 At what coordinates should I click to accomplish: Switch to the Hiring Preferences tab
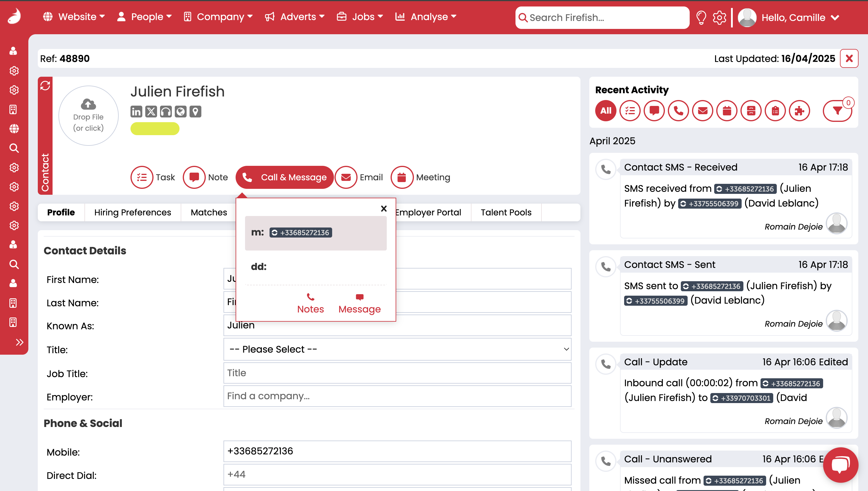(133, 212)
